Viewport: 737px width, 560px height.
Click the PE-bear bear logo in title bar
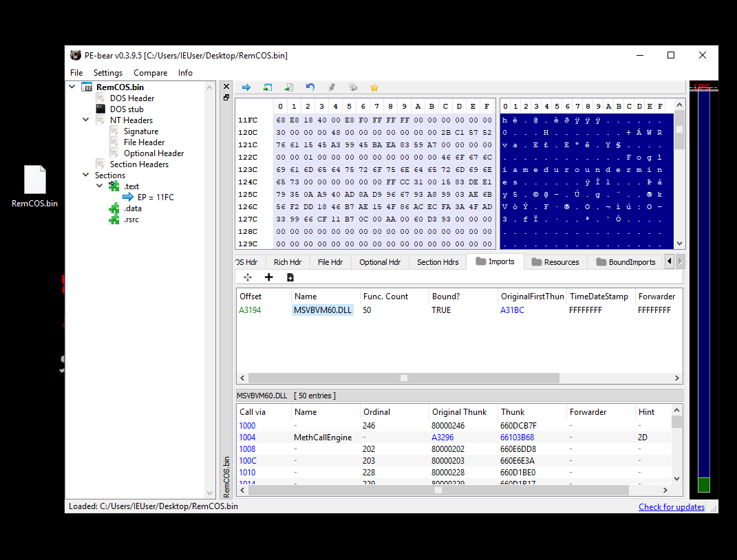click(x=76, y=56)
